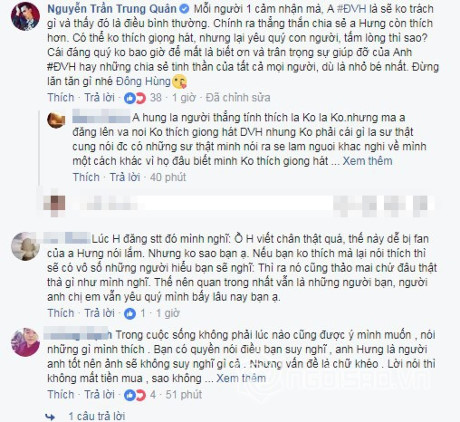Click the 'Đã chỉnh sửa' edit history link
Viewport: 460px width, 422px height.
coord(238,98)
